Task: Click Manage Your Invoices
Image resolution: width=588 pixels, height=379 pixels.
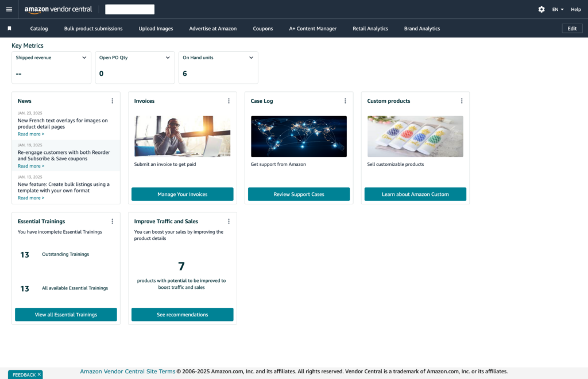Action: [x=182, y=194]
